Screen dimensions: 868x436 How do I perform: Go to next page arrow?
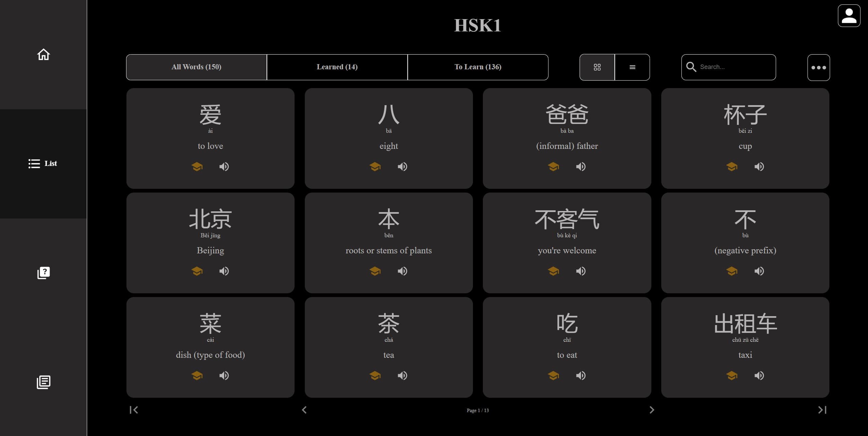pos(652,410)
